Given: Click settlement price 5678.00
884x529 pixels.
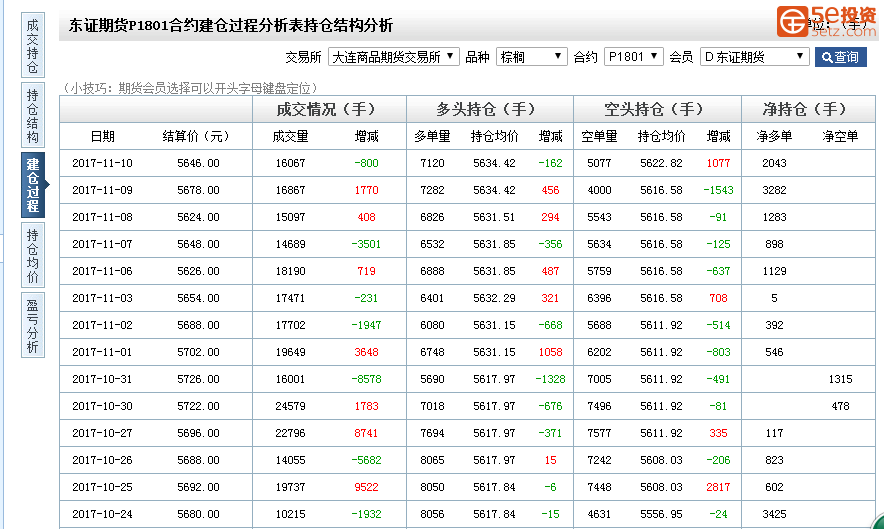Looking at the screenshot, I should [x=198, y=190].
